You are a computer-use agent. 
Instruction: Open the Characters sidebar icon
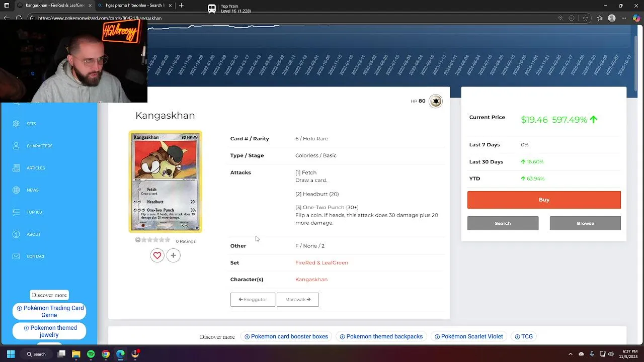16,146
